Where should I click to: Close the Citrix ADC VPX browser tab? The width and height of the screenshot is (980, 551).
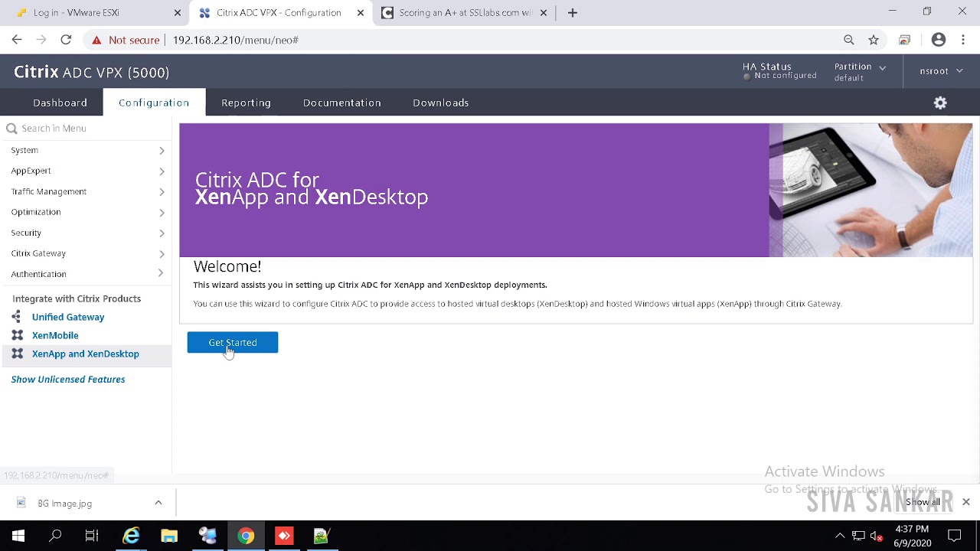(x=361, y=13)
